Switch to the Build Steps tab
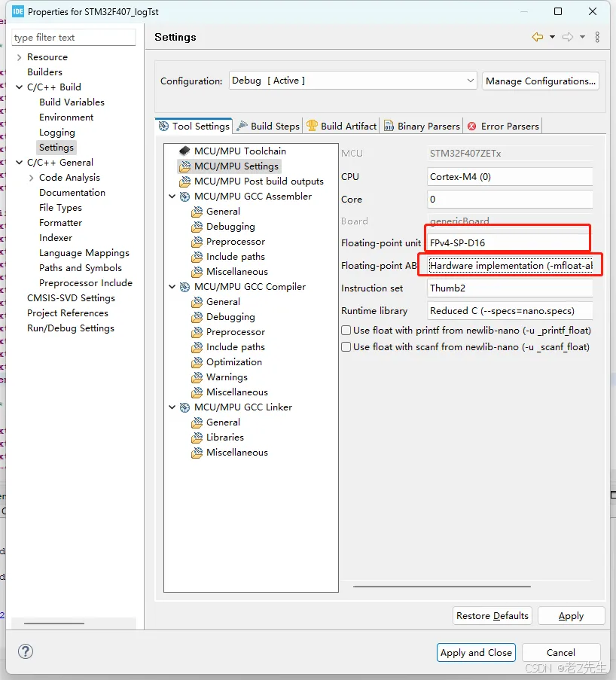This screenshot has height=680, width=616. tap(268, 127)
